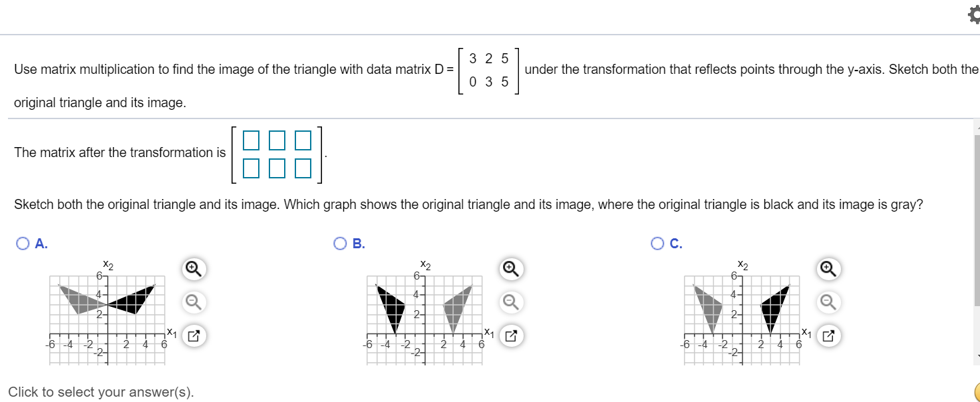Select answer choice A
980x402 pixels.
(x=22, y=243)
